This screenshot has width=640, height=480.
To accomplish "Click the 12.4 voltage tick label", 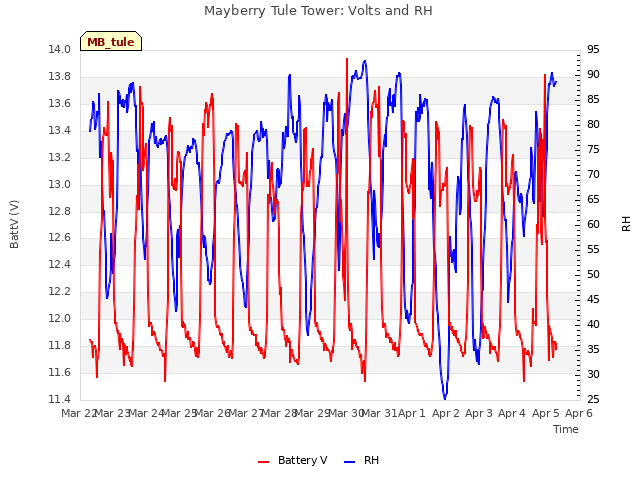I will tap(60, 265).
